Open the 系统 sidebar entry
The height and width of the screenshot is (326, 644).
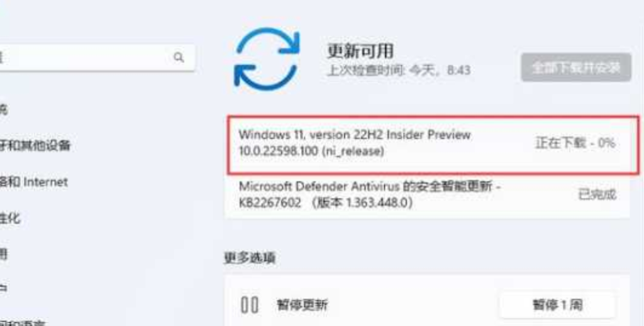tap(3, 110)
